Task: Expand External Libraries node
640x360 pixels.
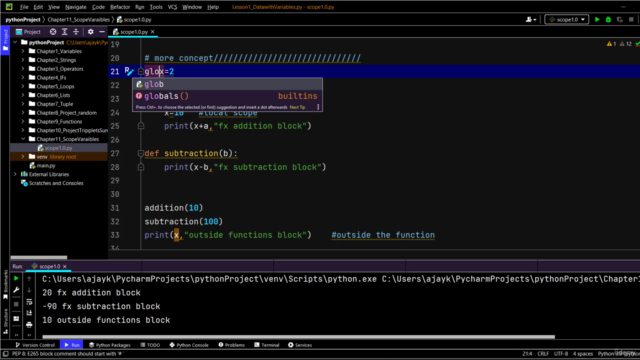Action: click(16, 174)
